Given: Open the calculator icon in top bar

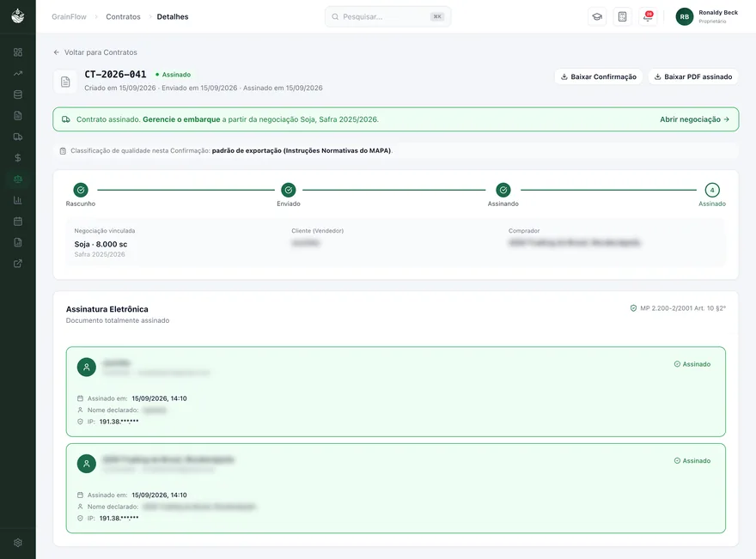Looking at the screenshot, I should click(623, 17).
